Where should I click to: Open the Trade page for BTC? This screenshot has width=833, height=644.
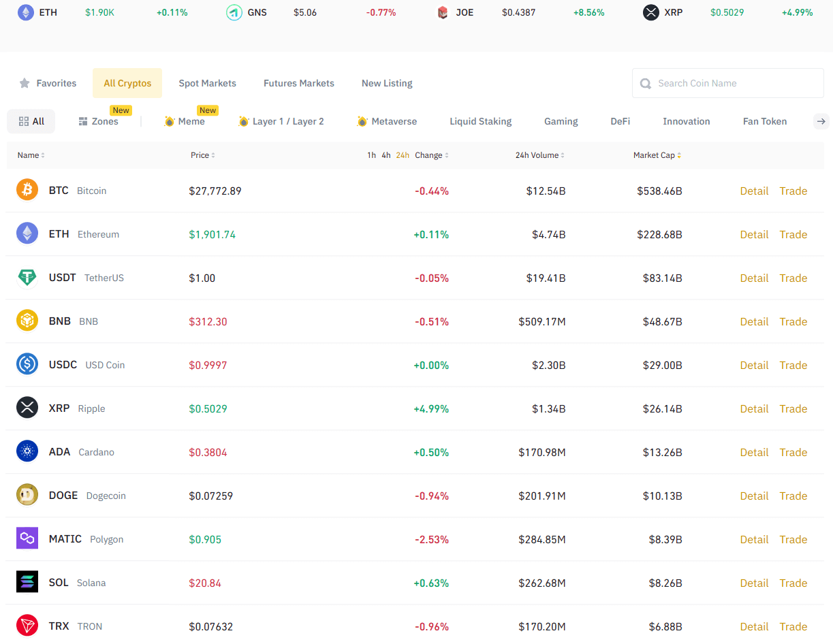(x=793, y=191)
